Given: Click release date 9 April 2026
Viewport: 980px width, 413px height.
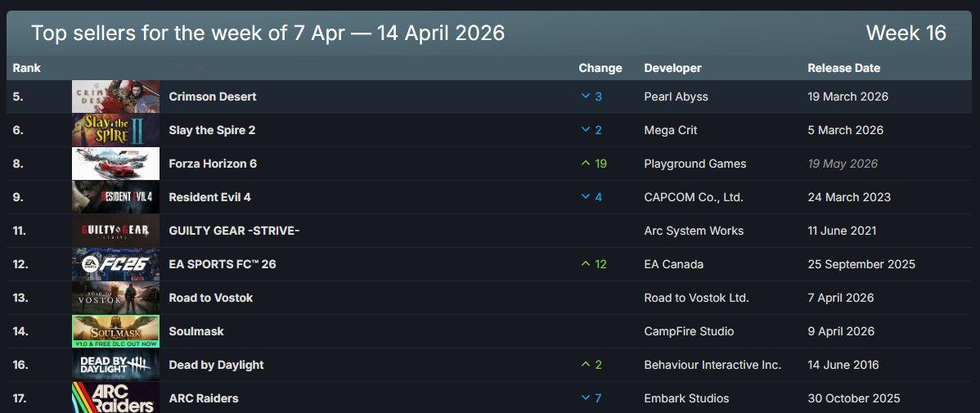Looking at the screenshot, I should pyautogui.click(x=841, y=331).
